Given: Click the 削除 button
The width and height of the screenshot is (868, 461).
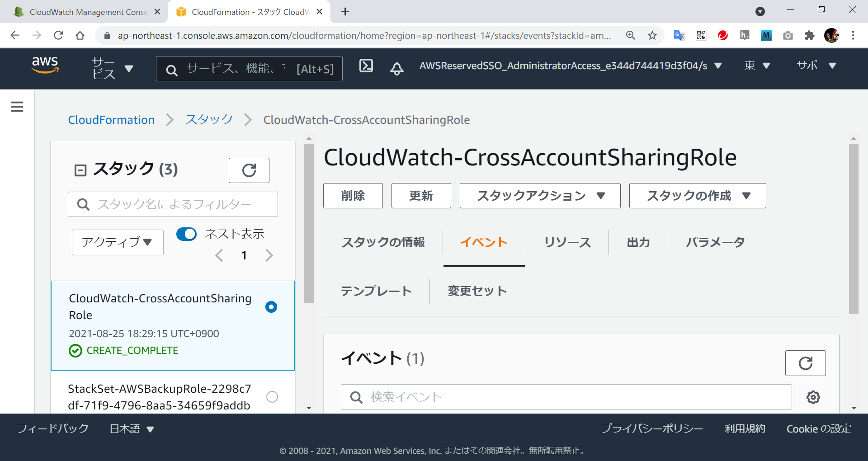Looking at the screenshot, I should (353, 196).
